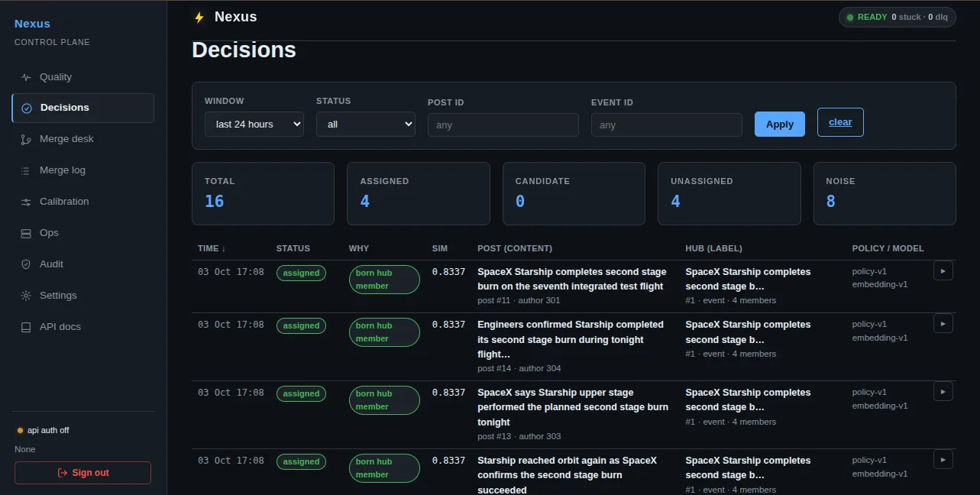Focus the Event ID input field

667,125
